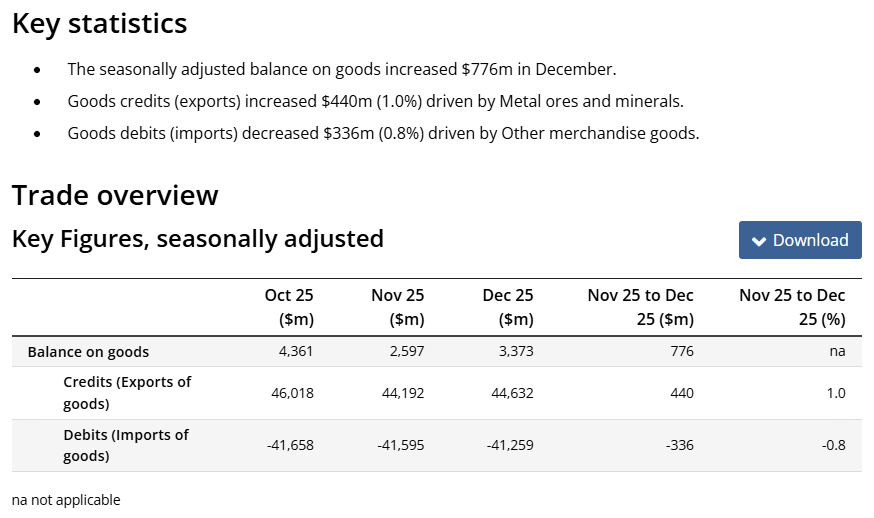This screenshot has width=874, height=518.
Task: Click the Download button
Action: click(800, 240)
